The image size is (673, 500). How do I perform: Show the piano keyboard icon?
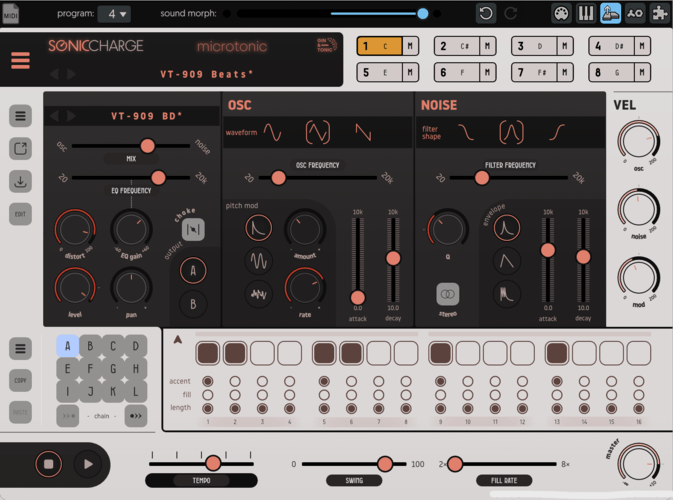585,14
